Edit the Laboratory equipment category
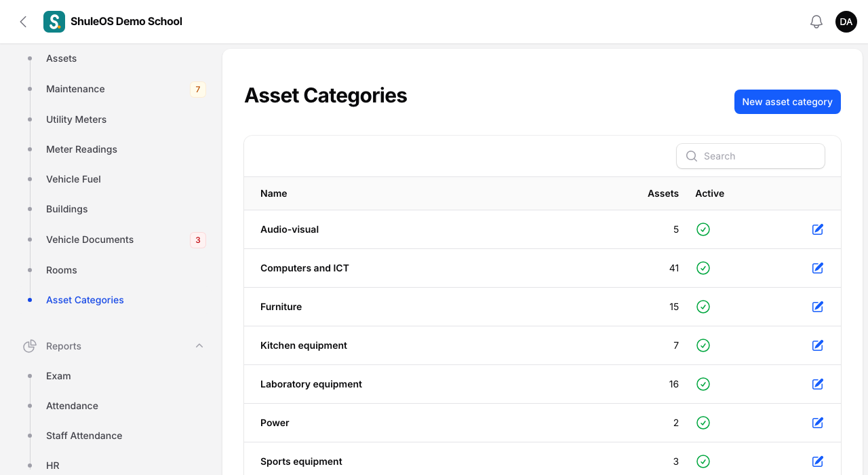Screen dimensions: 868x475 [x=818, y=384]
